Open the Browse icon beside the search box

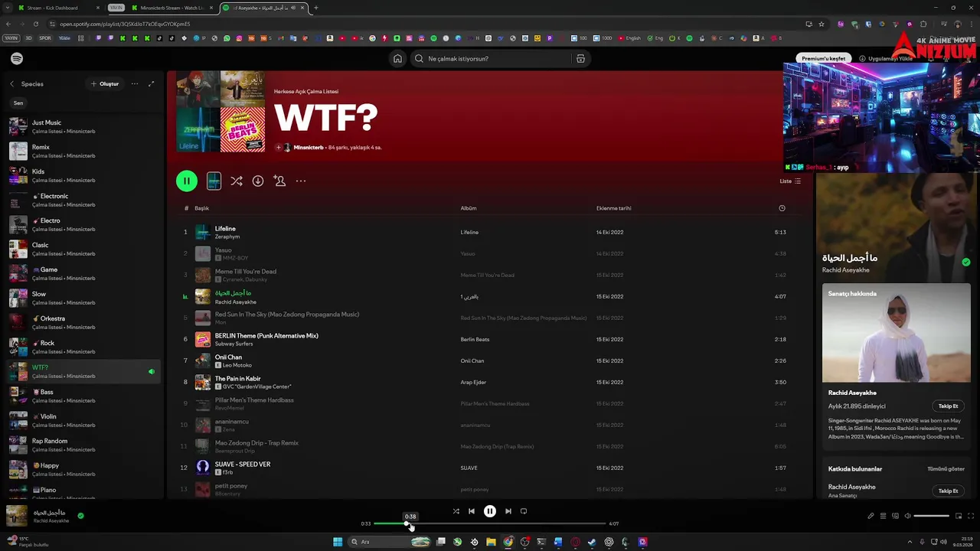(580, 58)
